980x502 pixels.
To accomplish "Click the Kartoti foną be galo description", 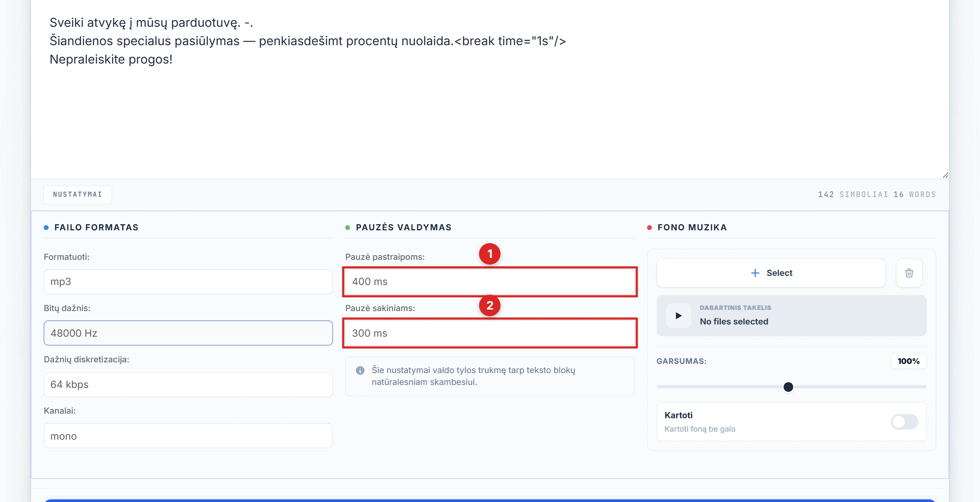I will click(700, 429).
